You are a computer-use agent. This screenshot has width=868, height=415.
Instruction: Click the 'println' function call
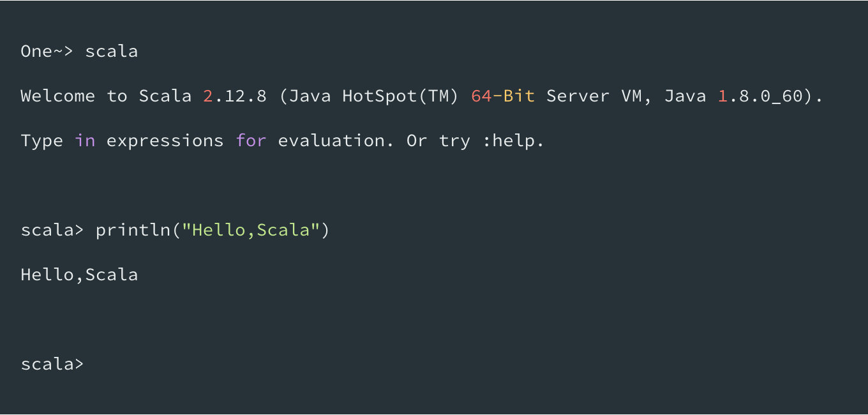133,230
